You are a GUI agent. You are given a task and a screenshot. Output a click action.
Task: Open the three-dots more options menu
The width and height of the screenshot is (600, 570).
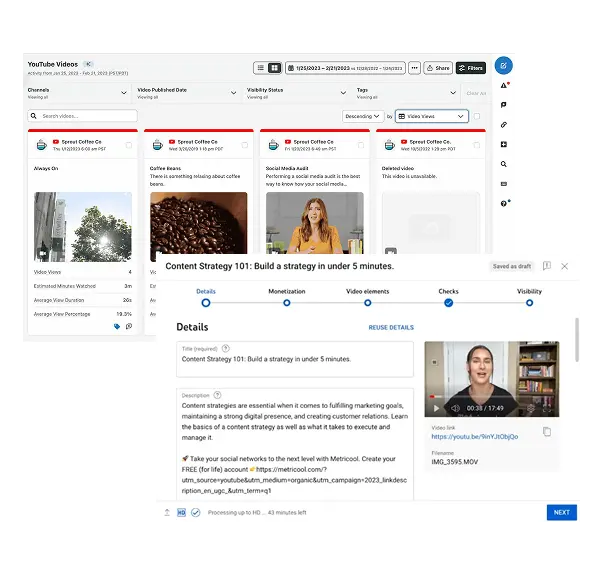pyautogui.click(x=414, y=68)
